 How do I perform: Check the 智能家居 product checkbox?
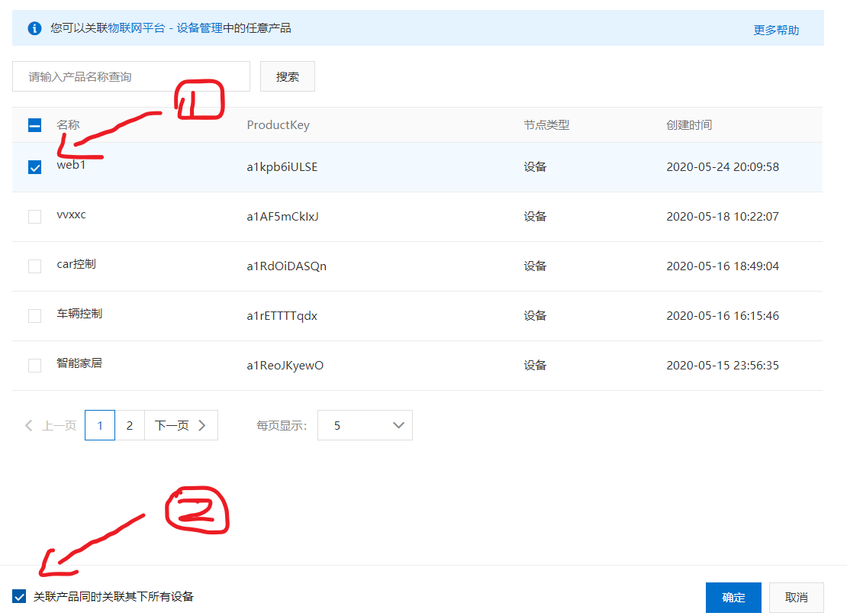[34, 365]
